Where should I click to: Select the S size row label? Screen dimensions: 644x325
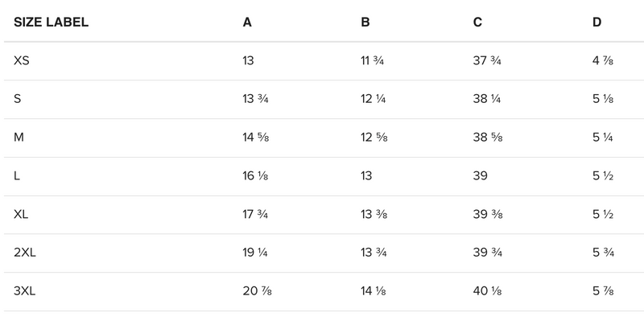click(x=18, y=100)
